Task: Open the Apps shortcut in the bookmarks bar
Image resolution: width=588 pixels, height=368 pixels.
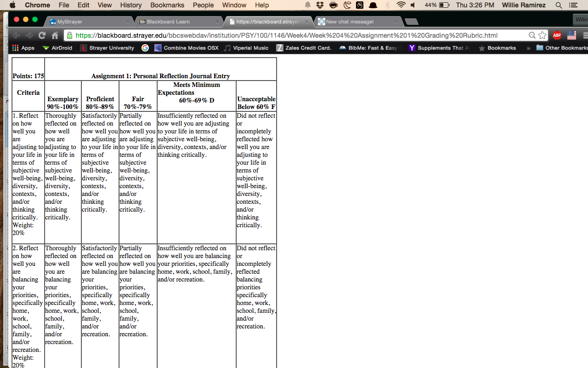Action: coord(23,48)
